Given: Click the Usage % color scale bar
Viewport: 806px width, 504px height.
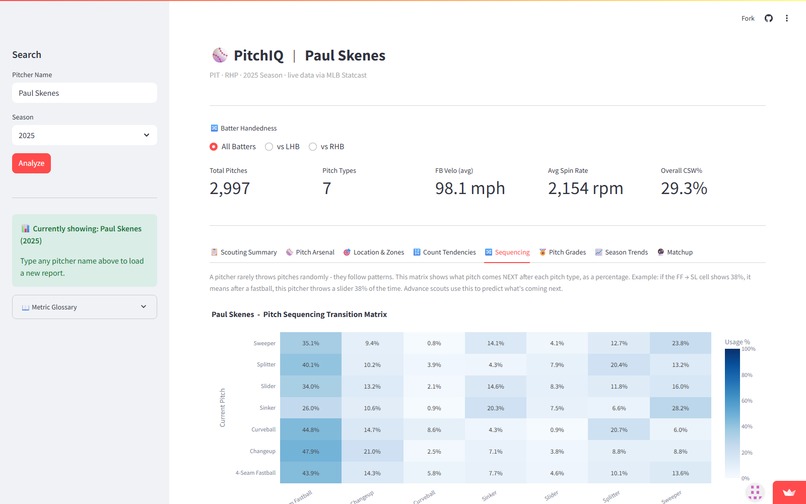Looking at the screenshot, I should (x=732, y=413).
